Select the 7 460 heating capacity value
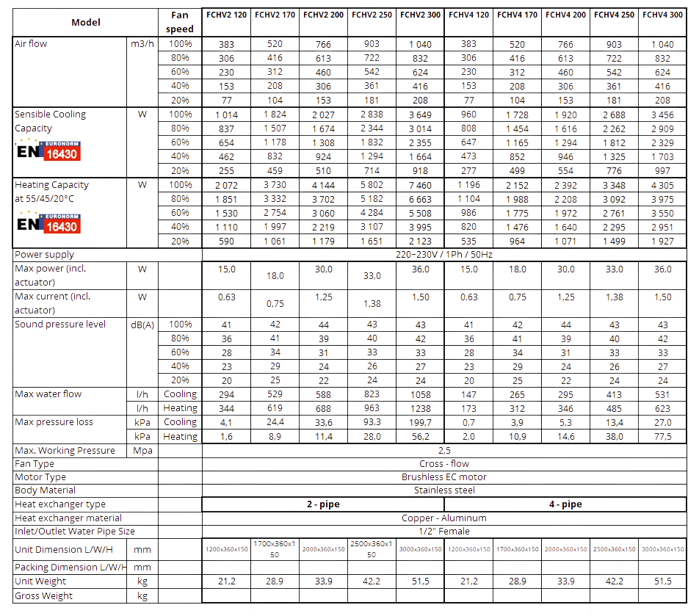 click(421, 186)
